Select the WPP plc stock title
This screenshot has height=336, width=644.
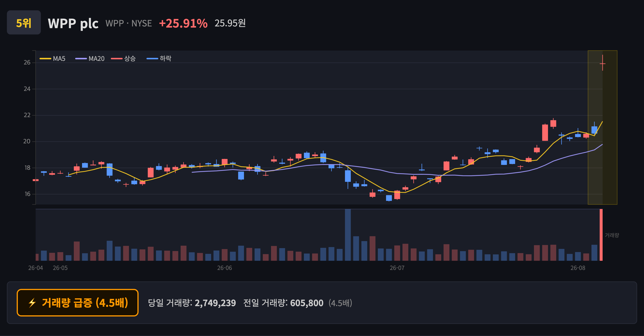click(73, 24)
